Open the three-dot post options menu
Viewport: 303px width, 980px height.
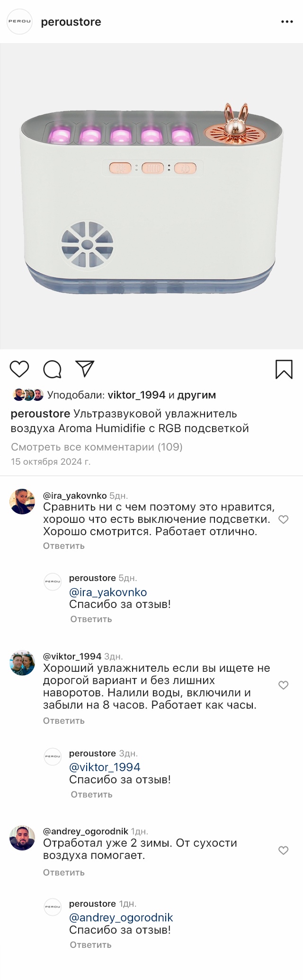pyautogui.click(x=287, y=22)
